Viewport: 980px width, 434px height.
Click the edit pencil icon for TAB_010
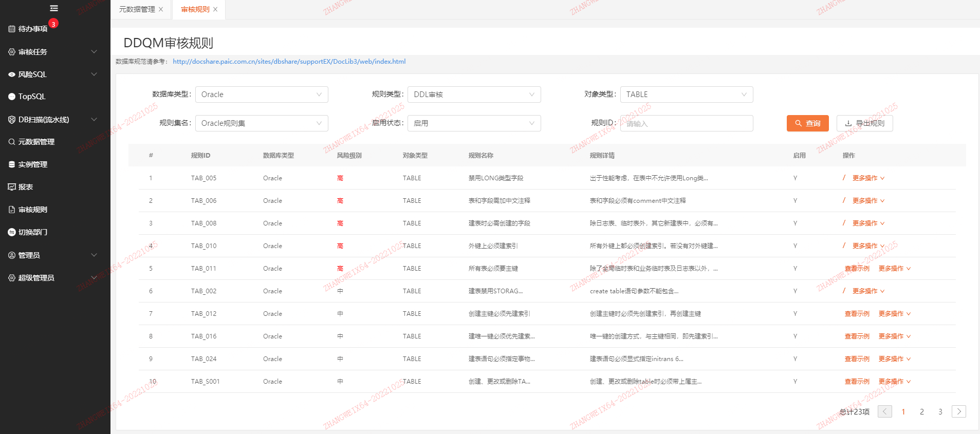(x=844, y=246)
